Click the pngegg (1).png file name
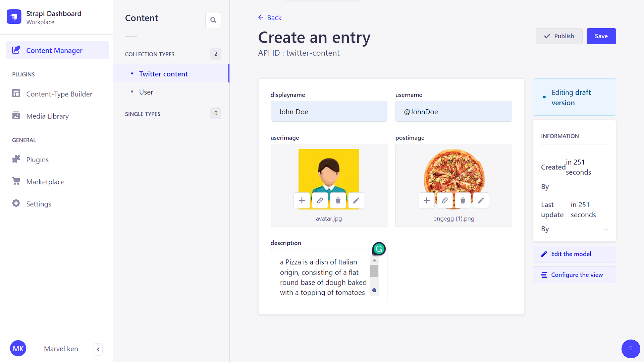This screenshot has height=362, width=644. click(x=453, y=219)
